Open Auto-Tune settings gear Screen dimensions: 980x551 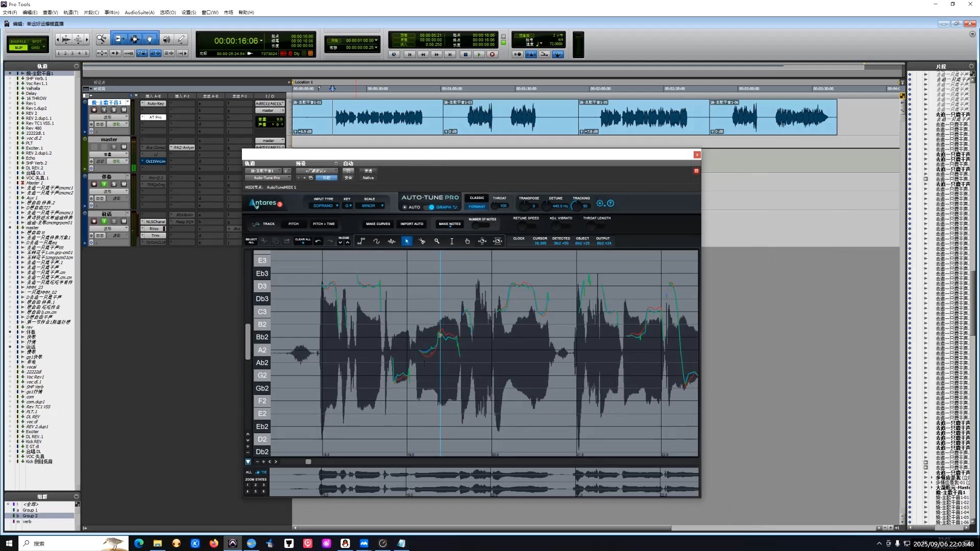tap(600, 203)
